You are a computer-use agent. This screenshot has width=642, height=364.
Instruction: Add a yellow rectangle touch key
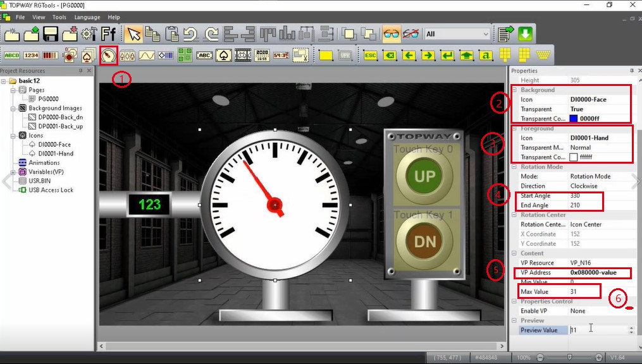pos(326,55)
